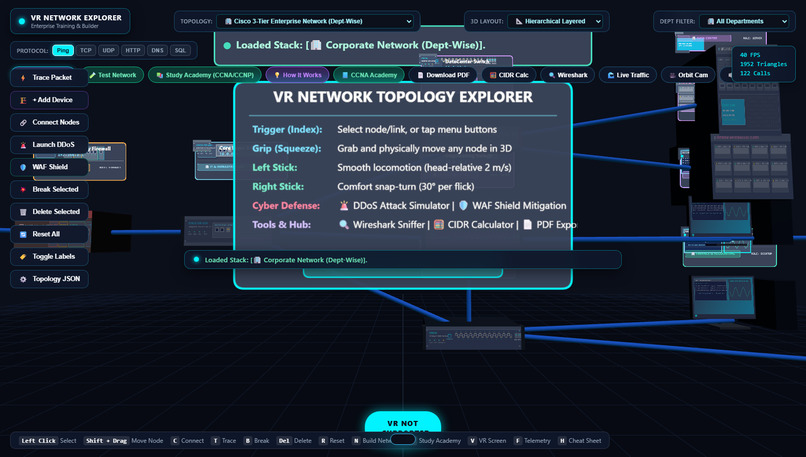Click the WAF Shield icon

(x=23, y=167)
